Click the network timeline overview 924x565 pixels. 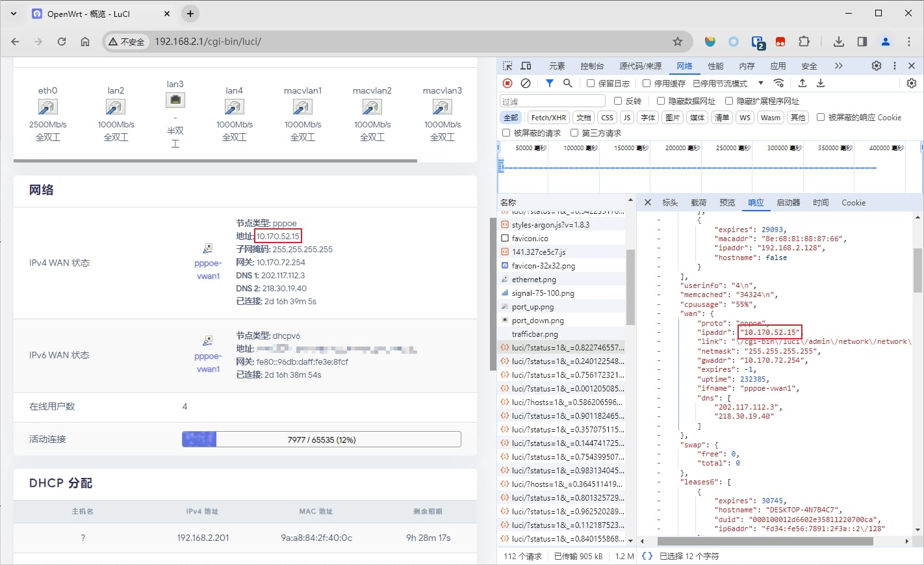pyautogui.click(x=710, y=166)
